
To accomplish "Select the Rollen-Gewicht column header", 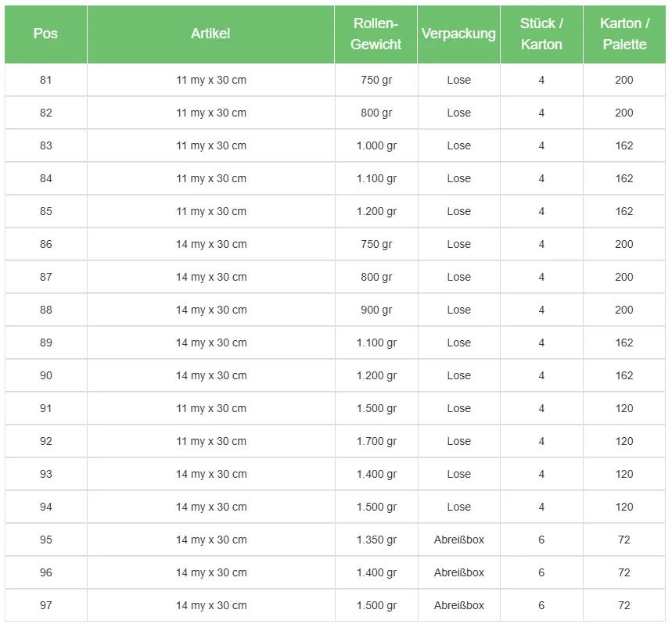I will pyautogui.click(x=376, y=34).
